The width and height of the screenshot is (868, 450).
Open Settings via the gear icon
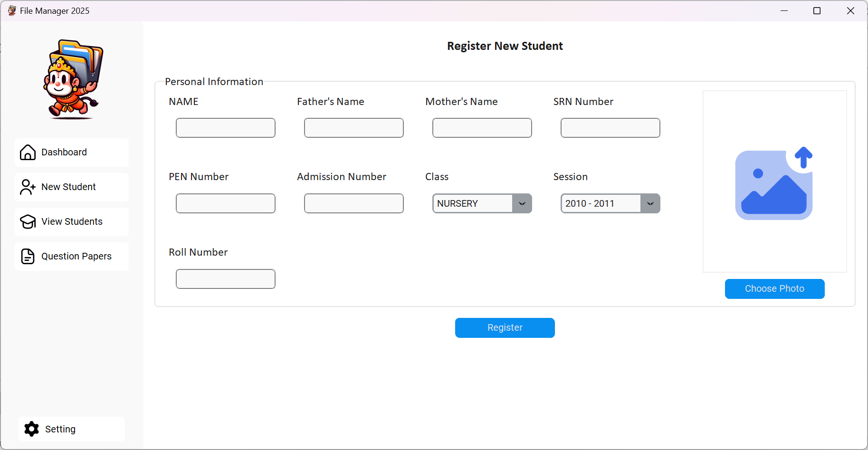31,429
